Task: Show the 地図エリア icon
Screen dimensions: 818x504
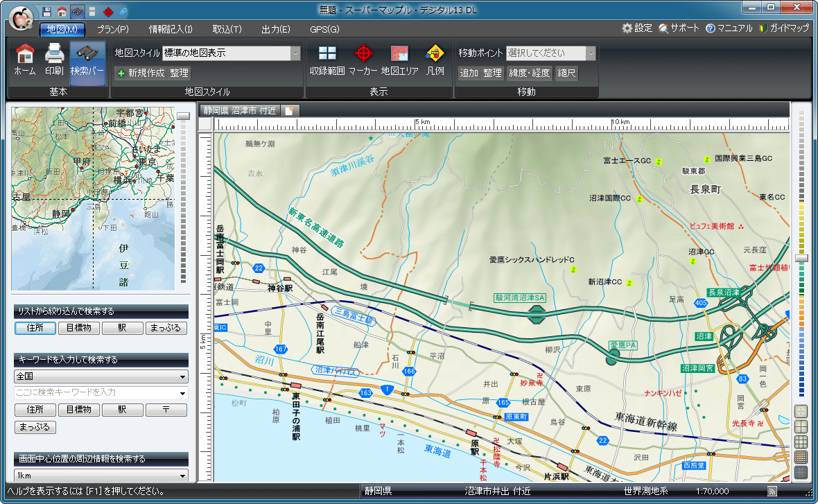Action: pyautogui.click(x=399, y=60)
